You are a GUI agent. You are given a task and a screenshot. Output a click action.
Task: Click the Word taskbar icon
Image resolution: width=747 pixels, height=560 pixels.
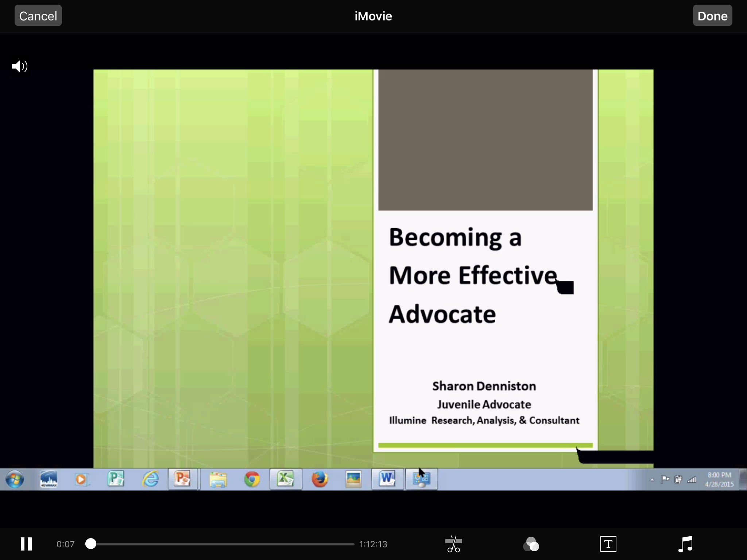tap(387, 479)
